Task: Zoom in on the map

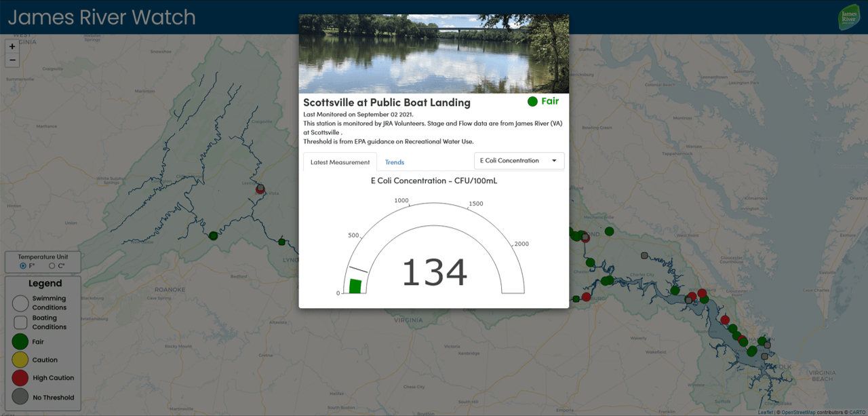Action: [x=12, y=47]
